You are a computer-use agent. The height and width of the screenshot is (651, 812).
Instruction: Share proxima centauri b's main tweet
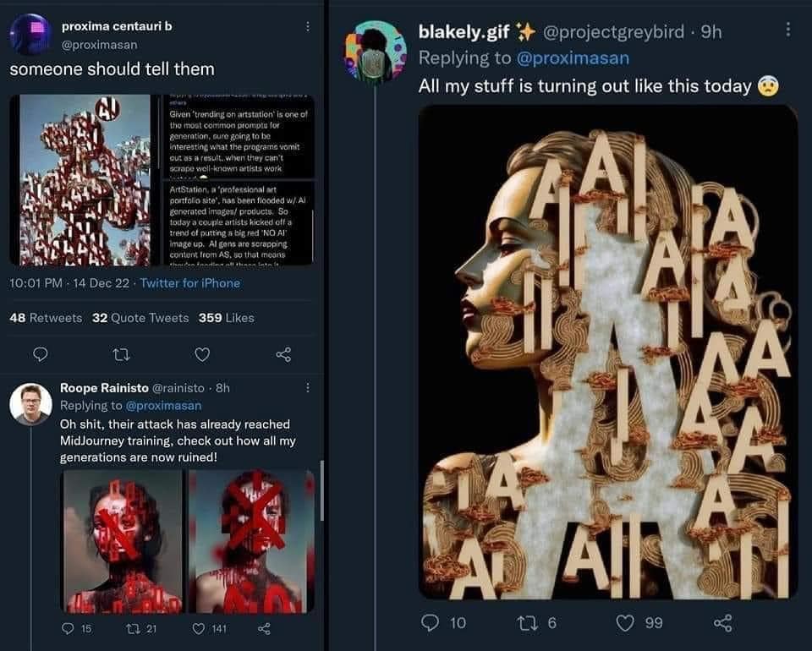[283, 353]
